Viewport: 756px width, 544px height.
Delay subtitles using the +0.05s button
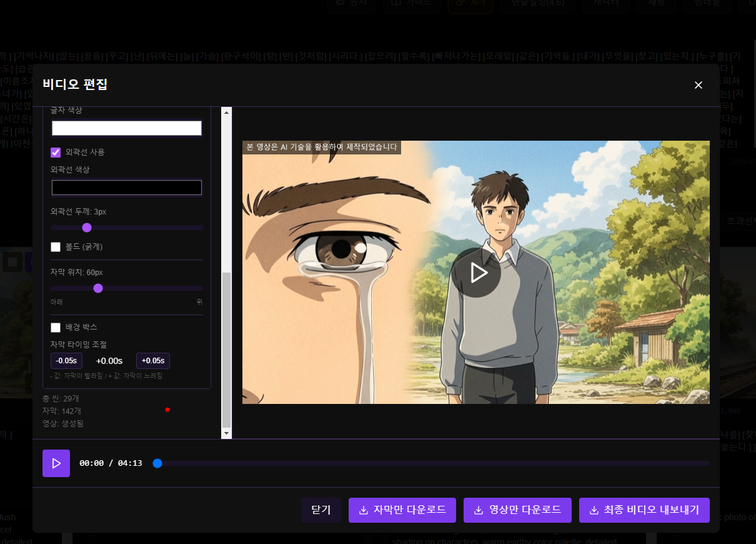pos(153,361)
